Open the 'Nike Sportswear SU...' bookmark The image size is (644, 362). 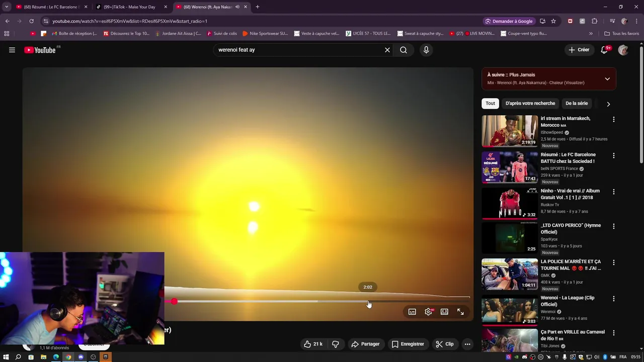coord(265,34)
